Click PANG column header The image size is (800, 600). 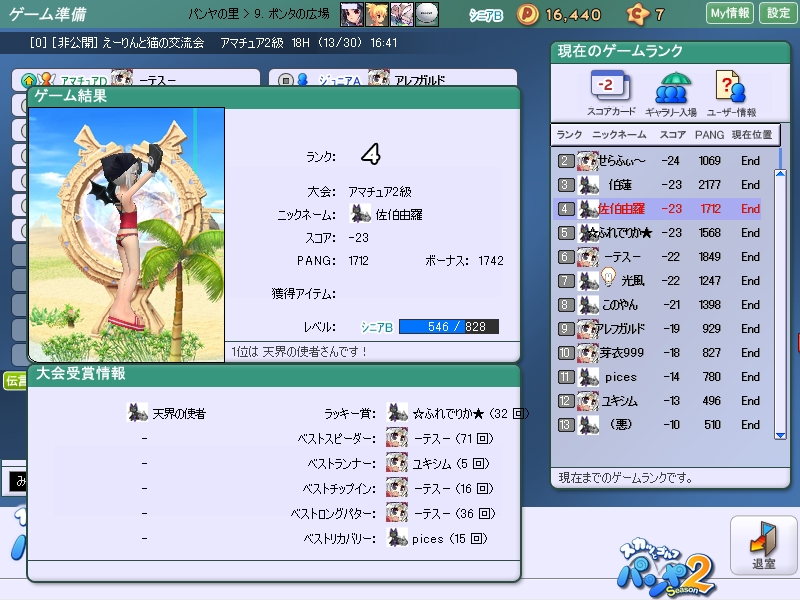[709, 135]
